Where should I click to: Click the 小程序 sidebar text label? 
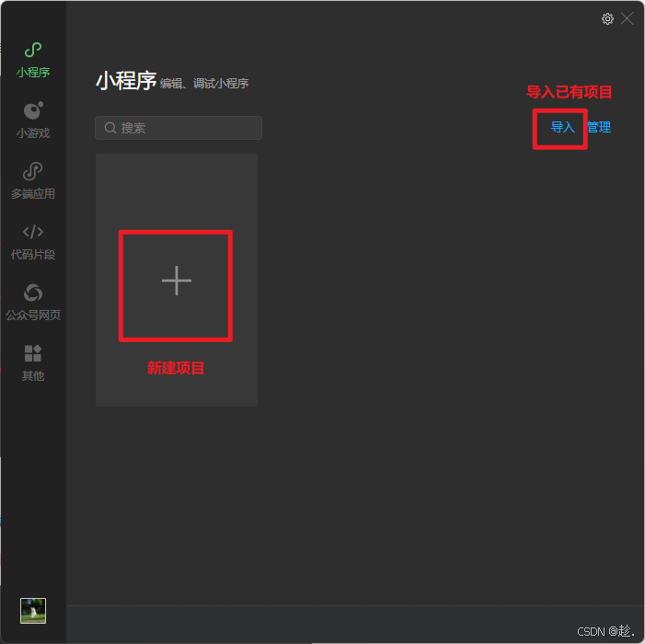click(x=33, y=73)
